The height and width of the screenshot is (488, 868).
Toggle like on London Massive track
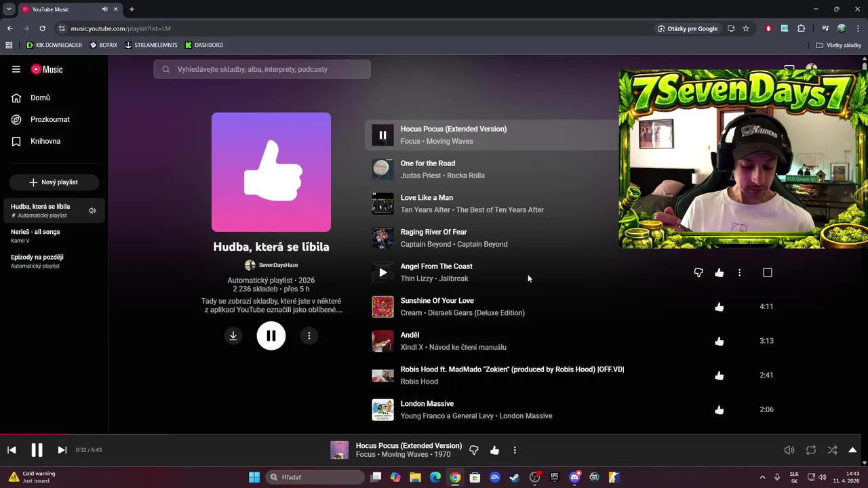coord(719,410)
